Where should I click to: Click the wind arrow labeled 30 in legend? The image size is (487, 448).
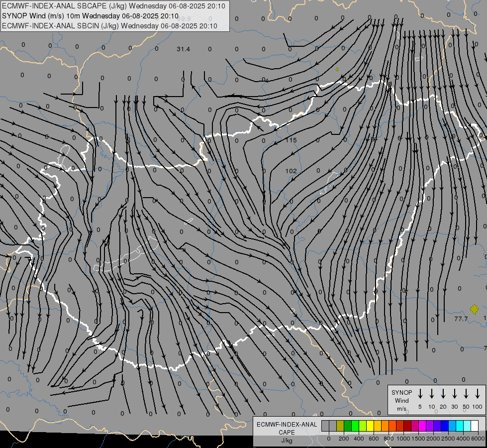(454, 394)
